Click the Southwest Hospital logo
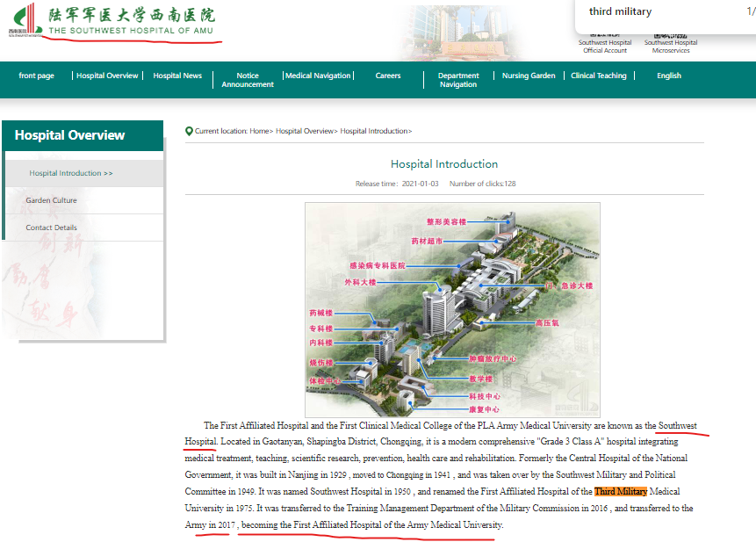The image size is (756, 542). coord(26,20)
